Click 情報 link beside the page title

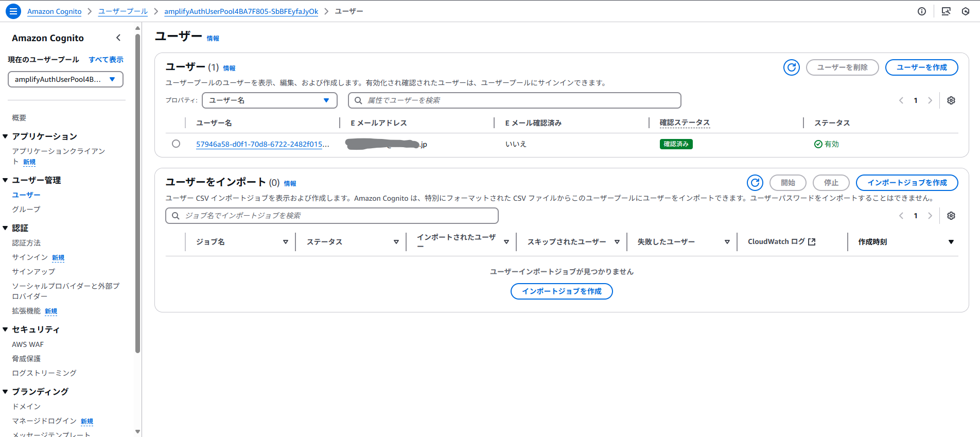213,39
